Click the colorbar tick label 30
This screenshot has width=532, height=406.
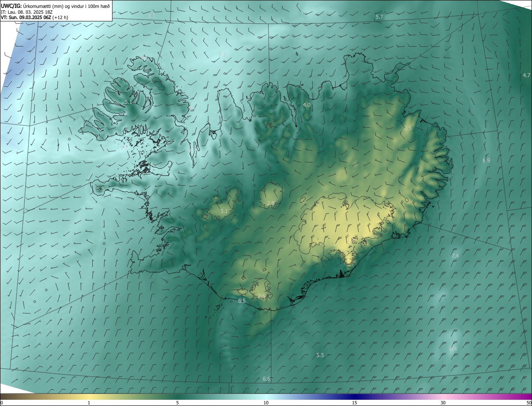pyautogui.click(x=443, y=403)
